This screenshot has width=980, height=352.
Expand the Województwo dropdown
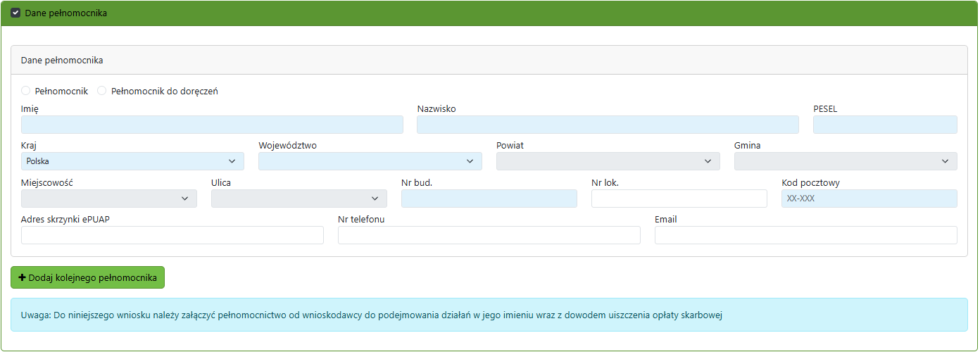(370, 161)
